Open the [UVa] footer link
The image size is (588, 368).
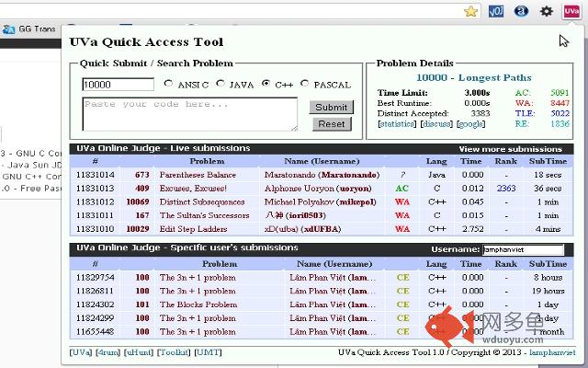[x=81, y=352]
